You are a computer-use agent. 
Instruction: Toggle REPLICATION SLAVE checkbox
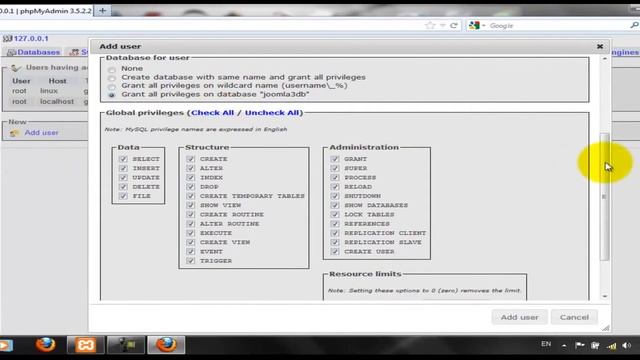pos(335,242)
